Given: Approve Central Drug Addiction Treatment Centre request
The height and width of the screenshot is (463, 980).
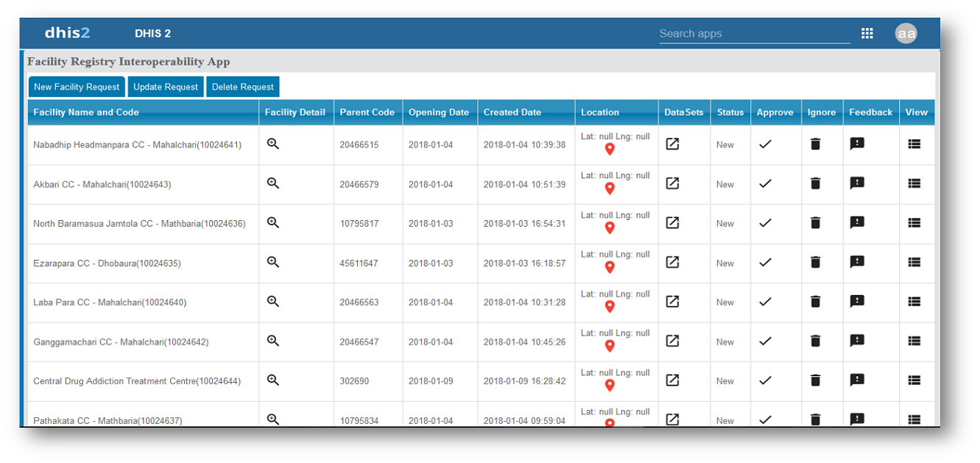Looking at the screenshot, I should 765,381.
